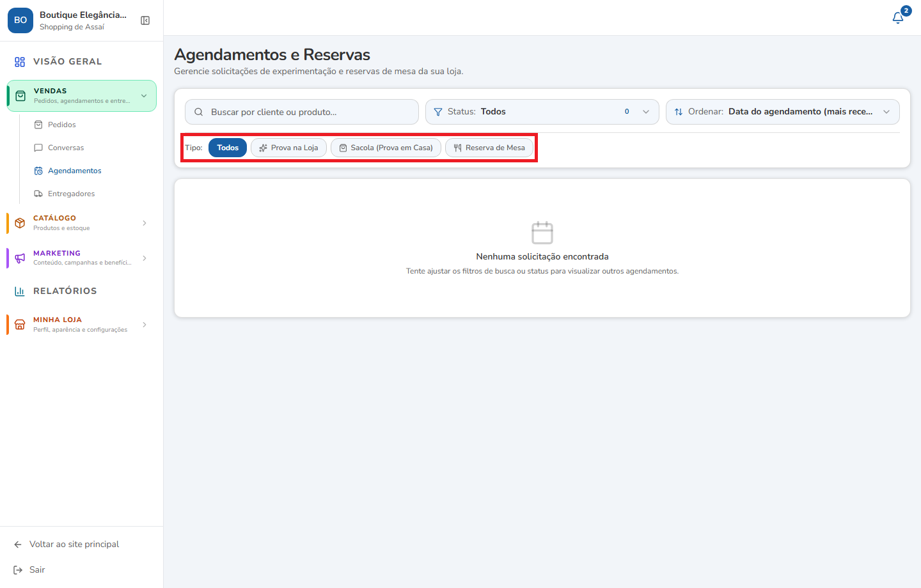Expand the Catálogo section chevron
Screen dimensions: 921x588
(145, 223)
